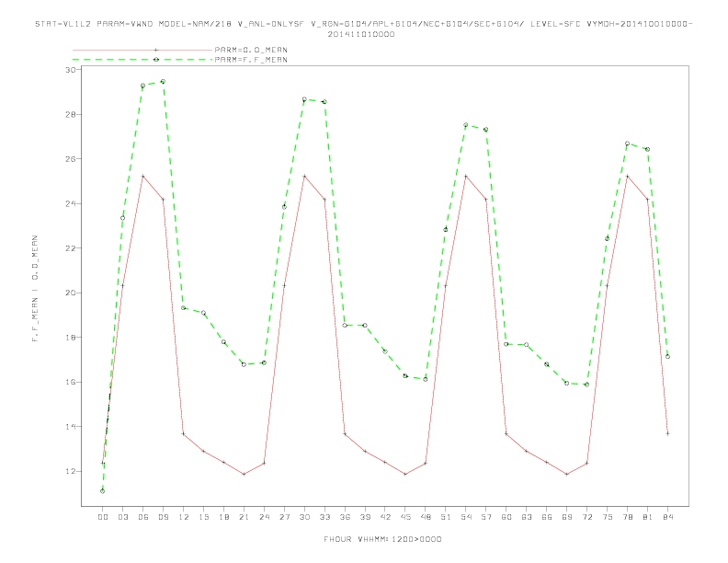The image size is (728, 563).
Task: Click x-axis tick label 51
Action: point(446,517)
